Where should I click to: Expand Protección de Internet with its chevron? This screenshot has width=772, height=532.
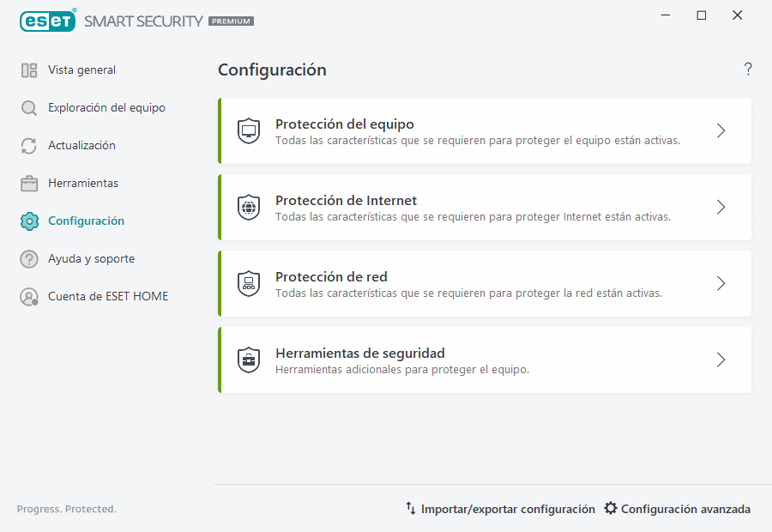(721, 207)
